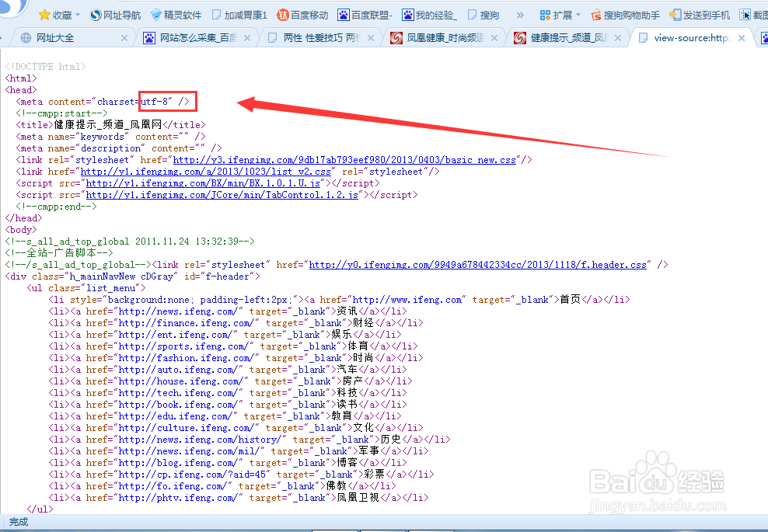
Task: Open the basic_new.css stylesheet link
Action: pyautogui.click(x=345, y=160)
